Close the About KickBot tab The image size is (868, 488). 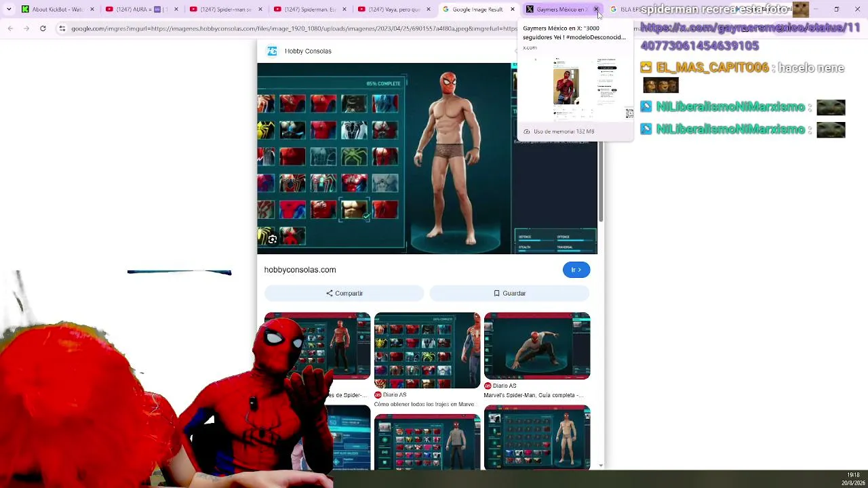tap(92, 9)
